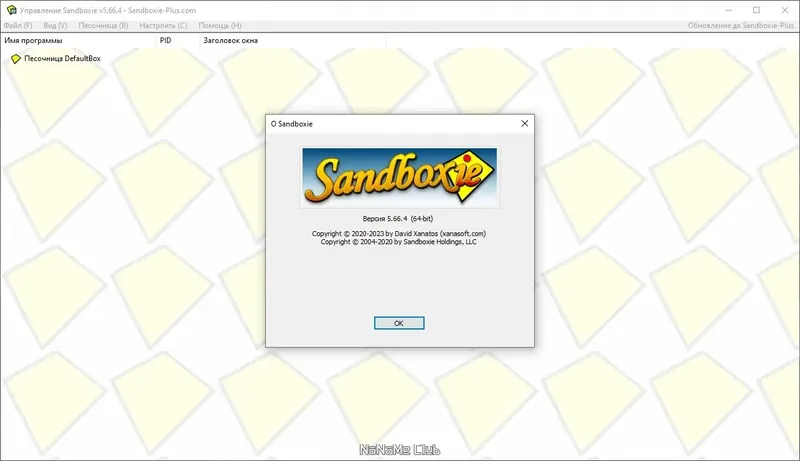This screenshot has height=461, width=800.
Task: Click the Заголовок окна column header
Action: click(x=293, y=40)
